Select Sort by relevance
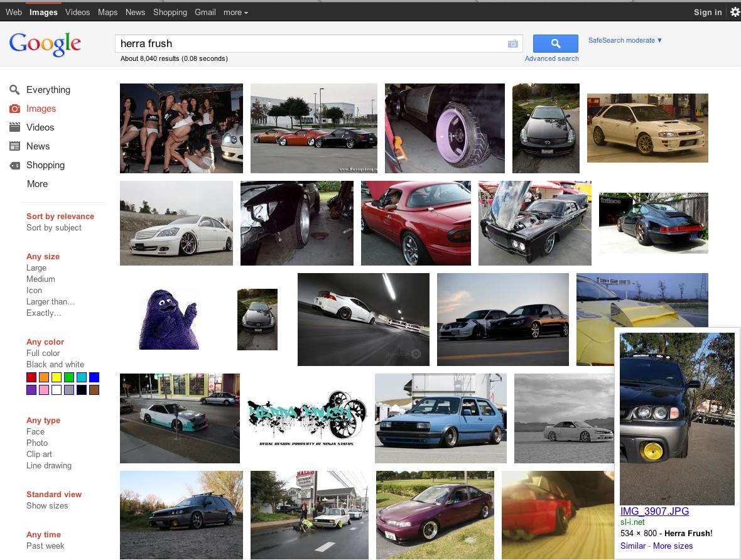Image resolution: width=741 pixels, height=560 pixels. tap(60, 217)
